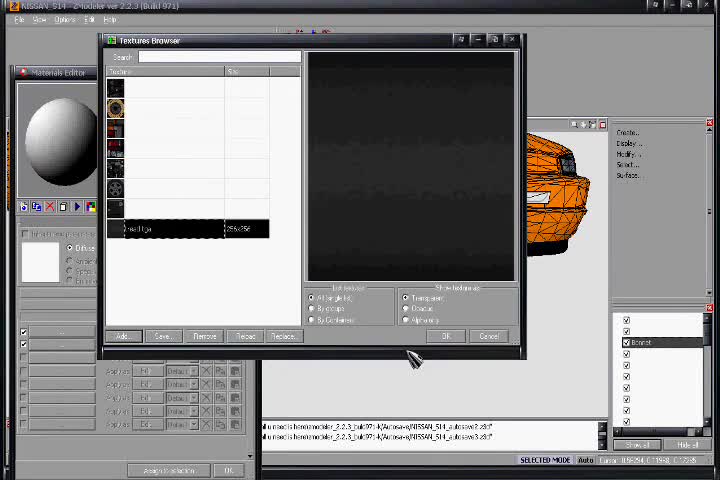Click the new material icon in Materials Editor toolbar
The image size is (720, 480).
(x=23, y=207)
